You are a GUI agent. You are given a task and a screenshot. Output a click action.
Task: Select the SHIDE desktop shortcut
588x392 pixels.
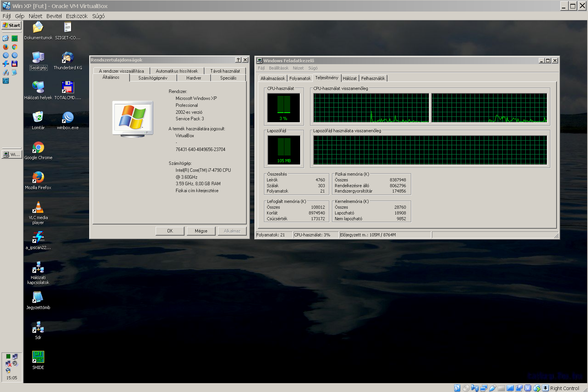[x=38, y=360]
